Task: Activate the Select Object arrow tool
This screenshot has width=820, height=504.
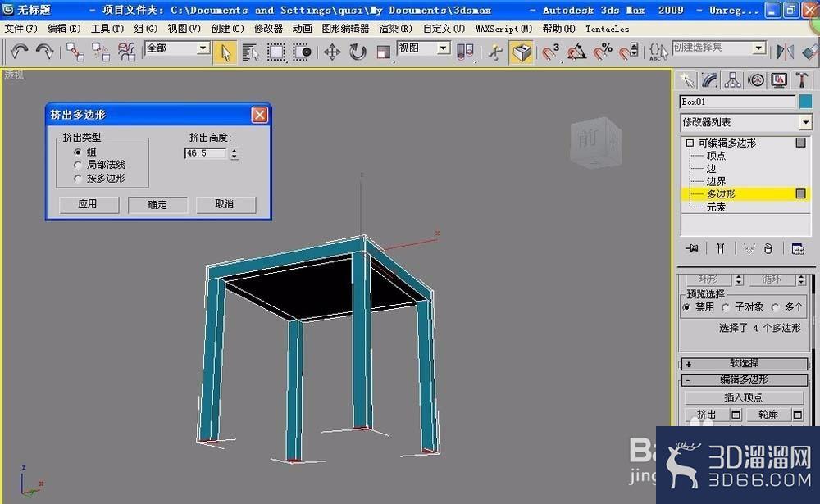Action: [x=225, y=52]
